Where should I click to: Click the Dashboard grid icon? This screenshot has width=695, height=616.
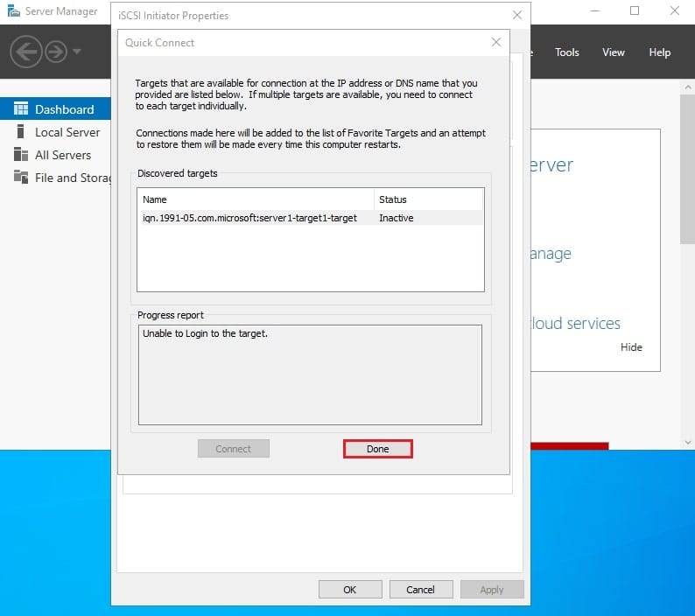point(21,108)
